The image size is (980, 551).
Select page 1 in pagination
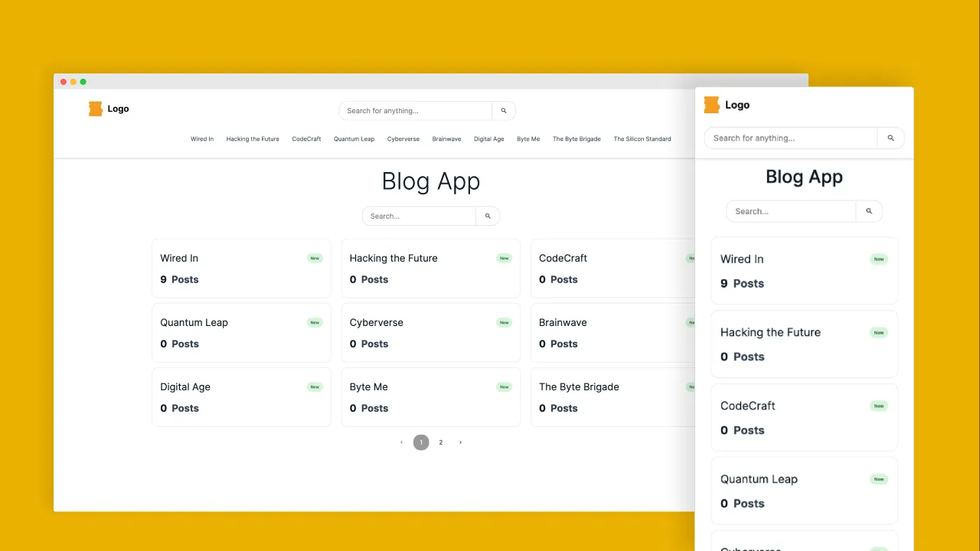point(421,442)
